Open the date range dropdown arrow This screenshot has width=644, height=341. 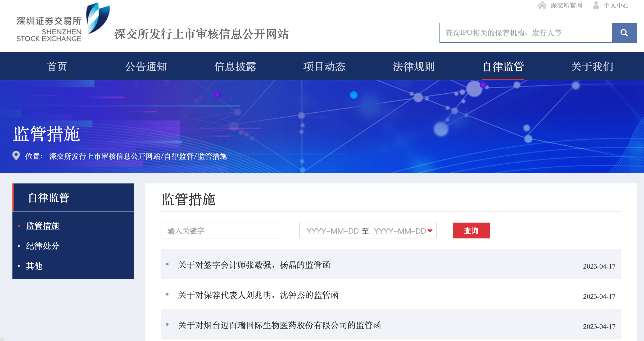pos(430,231)
